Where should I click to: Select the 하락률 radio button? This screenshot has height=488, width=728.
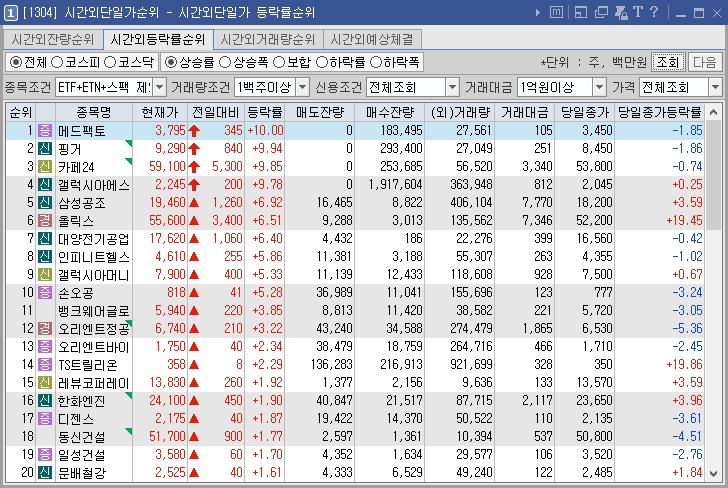(322, 62)
